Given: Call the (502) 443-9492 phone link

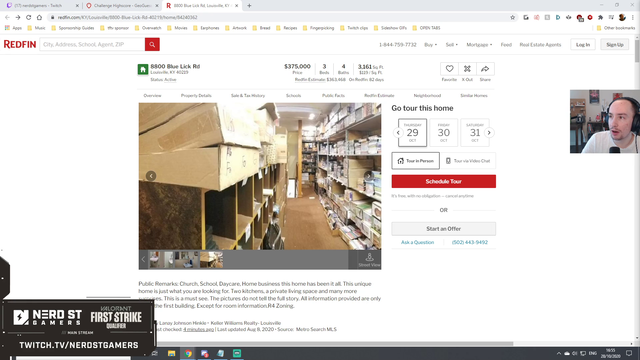Looking at the screenshot, I should click(469, 242).
